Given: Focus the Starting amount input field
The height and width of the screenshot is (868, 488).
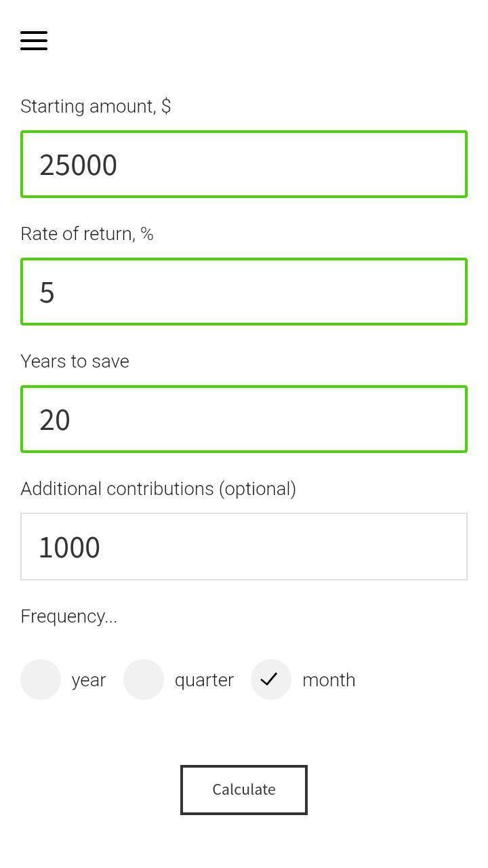Looking at the screenshot, I should click(x=244, y=164).
